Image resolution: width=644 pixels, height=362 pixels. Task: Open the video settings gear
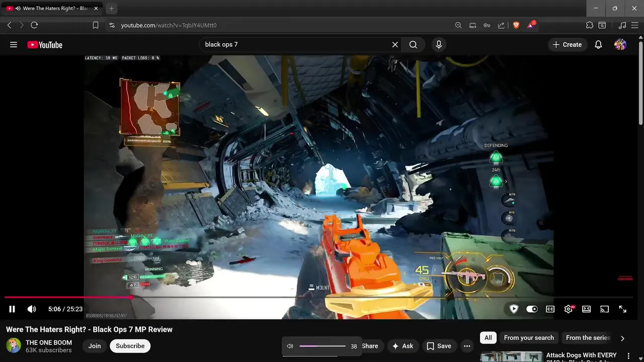[569, 309]
